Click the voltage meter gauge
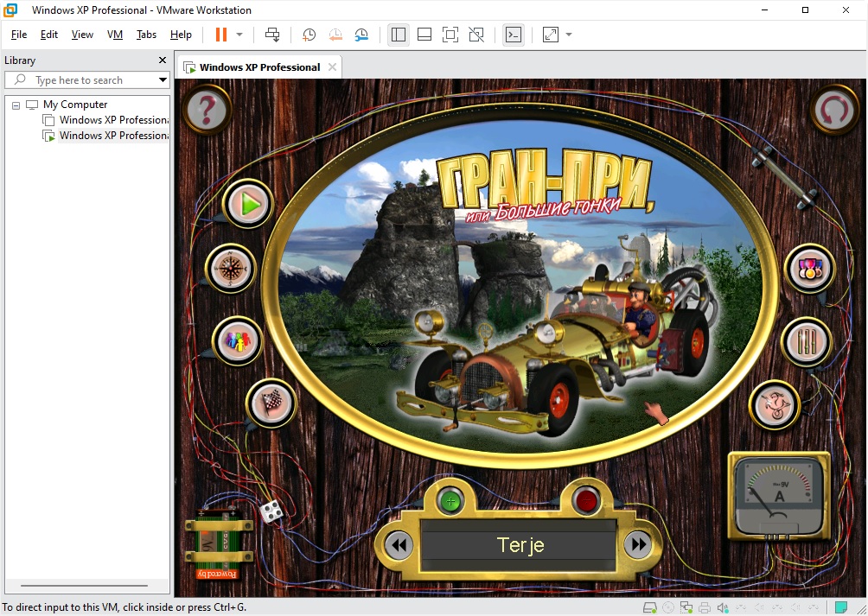This screenshot has height=616, width=868. coord(778,496)
